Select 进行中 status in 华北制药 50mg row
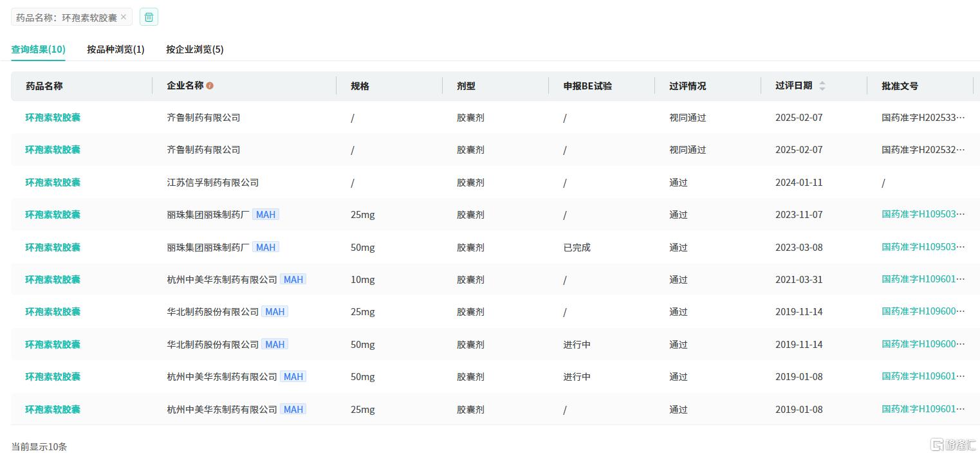Viewport: 980px width, 456px height. (x=577, y=345)
